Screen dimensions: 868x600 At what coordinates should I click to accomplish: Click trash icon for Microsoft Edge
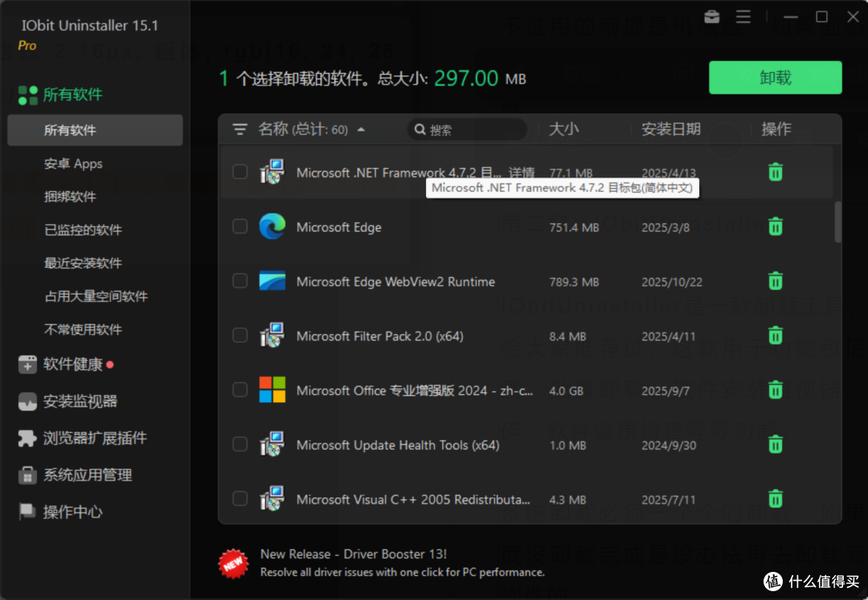[776, 227]
